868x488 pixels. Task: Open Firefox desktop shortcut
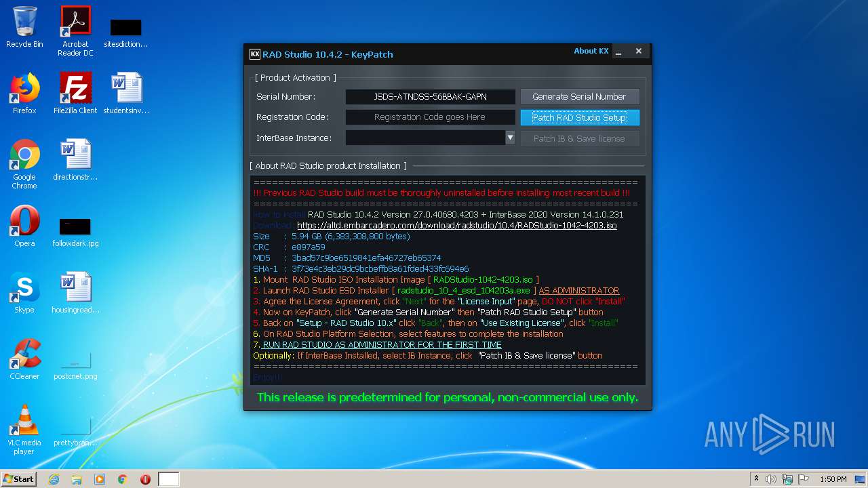click(x=24, y=94)
